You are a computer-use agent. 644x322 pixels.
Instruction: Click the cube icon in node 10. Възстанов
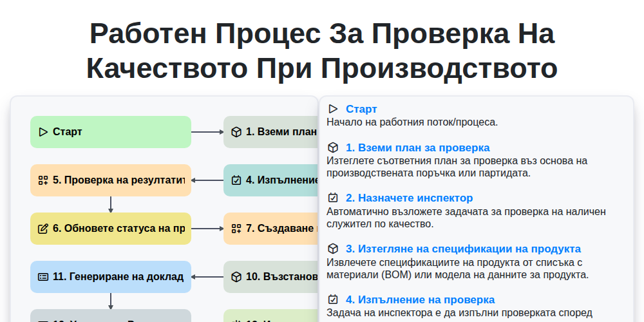(236, 277)
